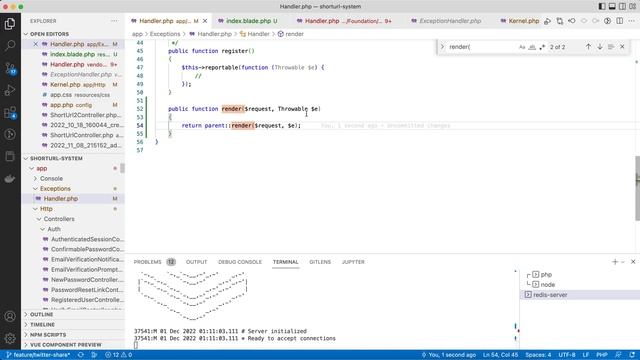Open AuthenticatedSessionController file in tree

73,239
